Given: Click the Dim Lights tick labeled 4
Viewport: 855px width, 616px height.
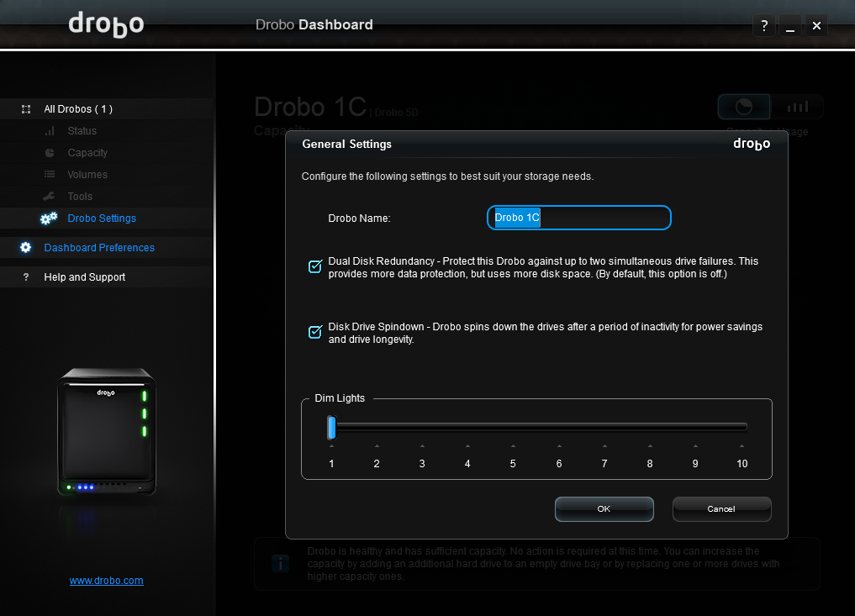Looking at the screenshot, I should (x=467, y=463).
